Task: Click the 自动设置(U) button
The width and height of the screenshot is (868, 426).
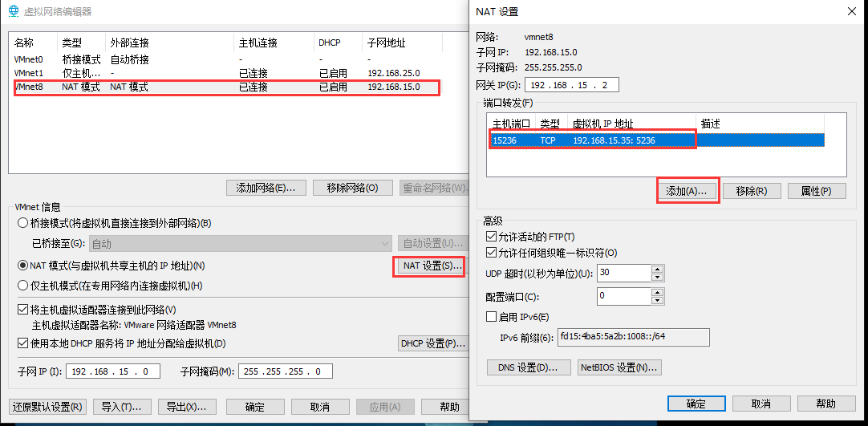Action: tap(432, 243)
